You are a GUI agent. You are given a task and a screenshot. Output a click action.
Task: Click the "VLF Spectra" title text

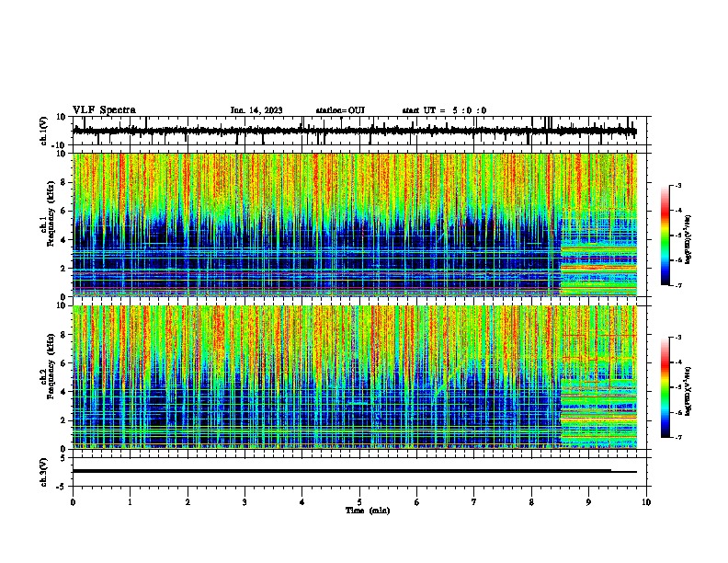point(104,110)
